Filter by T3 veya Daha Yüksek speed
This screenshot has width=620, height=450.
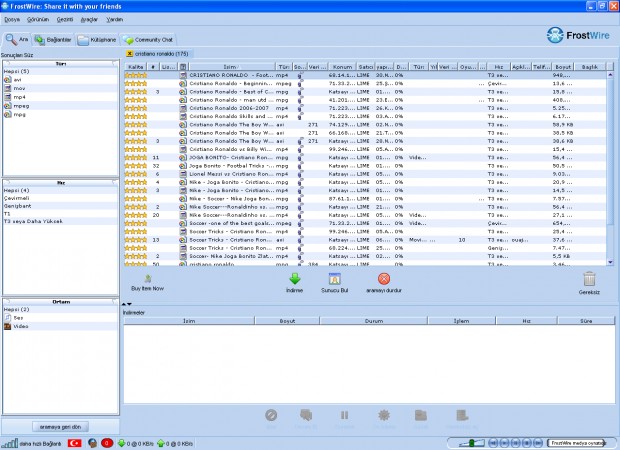click(x=60, y=221)
